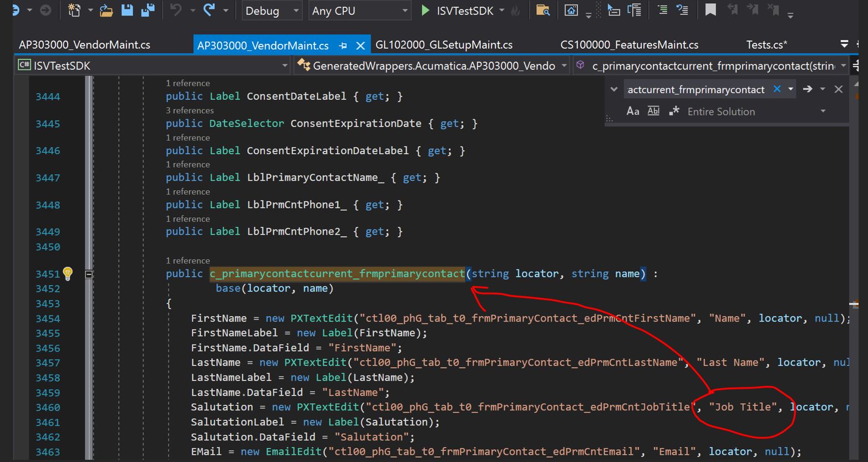Click the Hot Reload flame icon
The image size is (868, 462).
coord(516,10)
